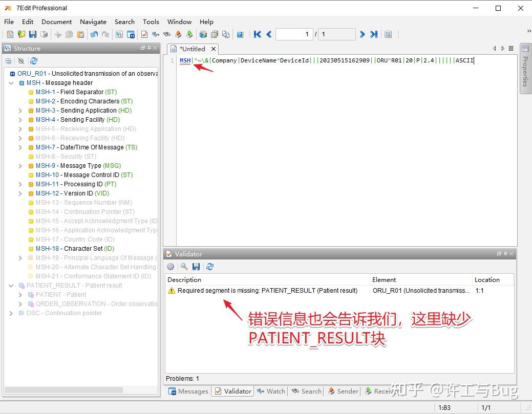
Task: Expand the PATIENT_RESULT tree node
Action: [x=11, y=285]
